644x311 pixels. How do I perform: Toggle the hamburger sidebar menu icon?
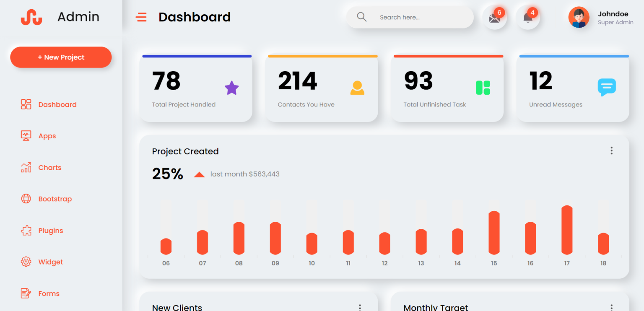141,17
